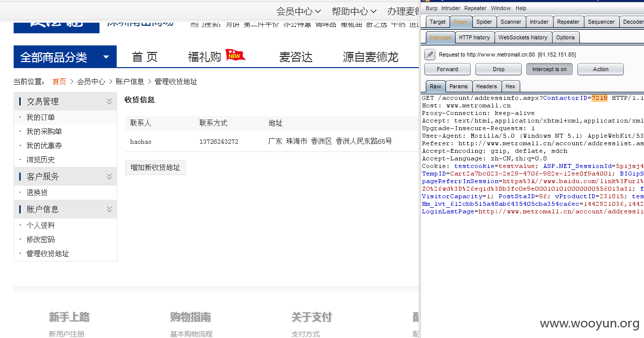Click the pencil edit icon beside request URL
The width and height of the screenshot is (644, 338).
(x=430, y=54)
